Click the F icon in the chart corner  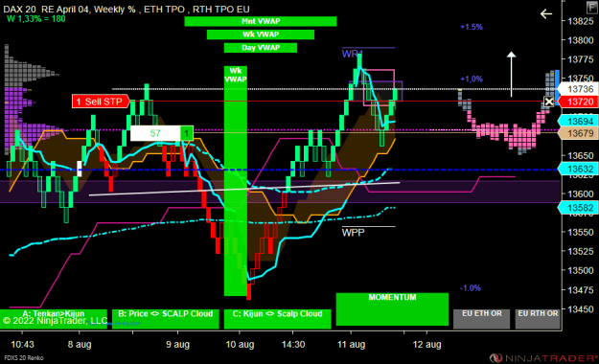point(592,7)
